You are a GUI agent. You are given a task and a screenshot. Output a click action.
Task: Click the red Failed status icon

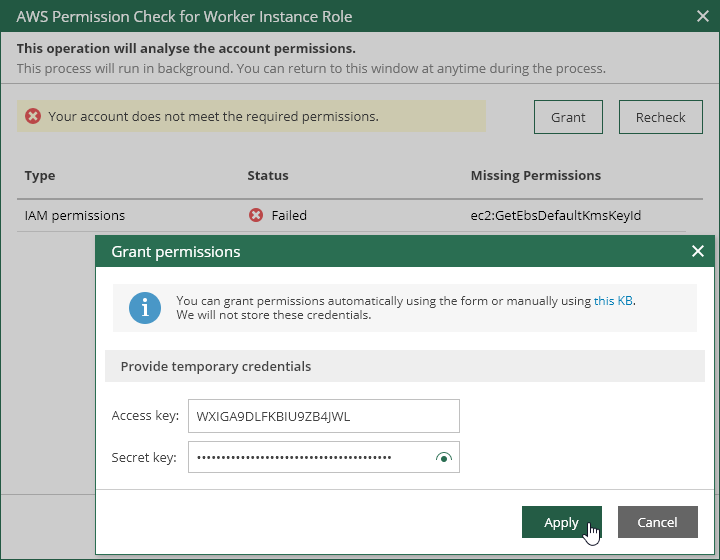[256, 215]
